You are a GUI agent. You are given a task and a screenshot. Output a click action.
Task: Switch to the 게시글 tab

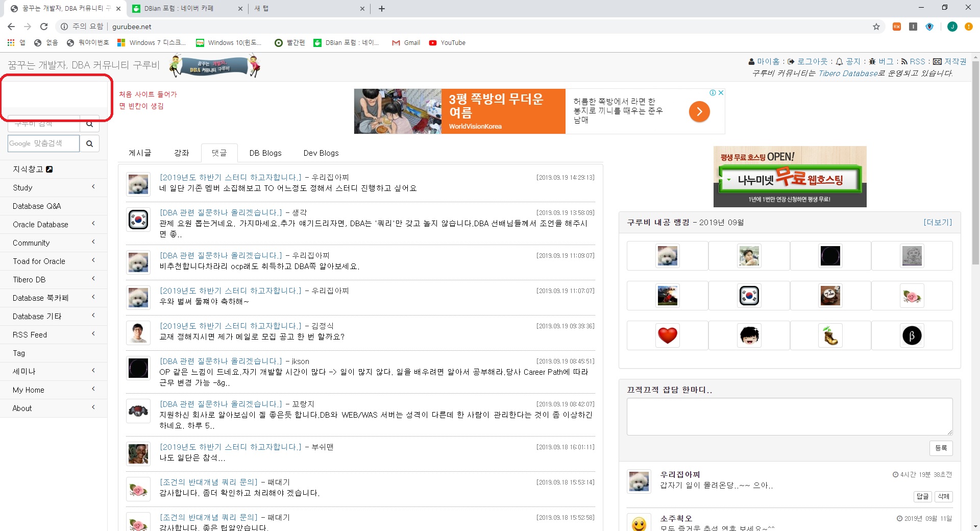(x=140, y=153)
